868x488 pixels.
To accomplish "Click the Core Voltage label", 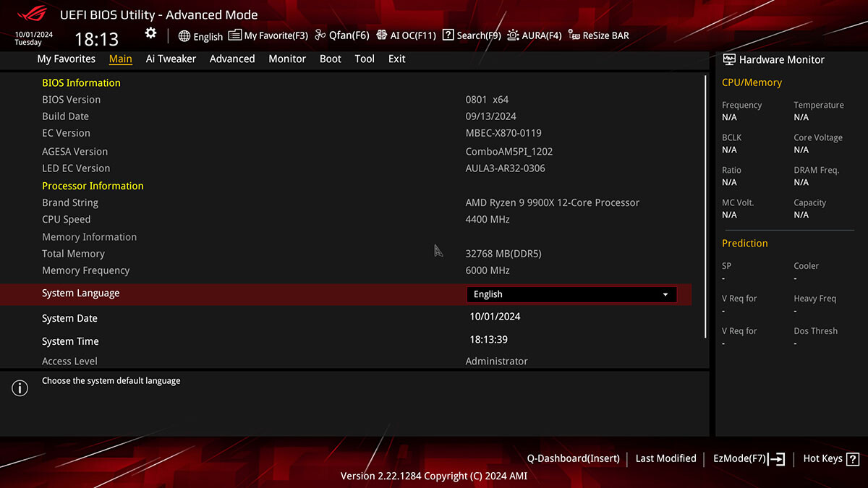I will click(818, 137).
